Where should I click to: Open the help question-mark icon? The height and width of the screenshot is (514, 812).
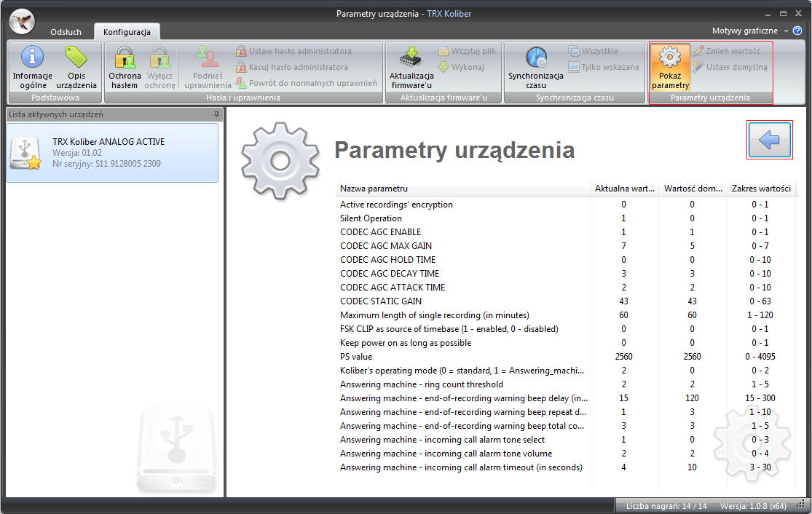[797, 31]
